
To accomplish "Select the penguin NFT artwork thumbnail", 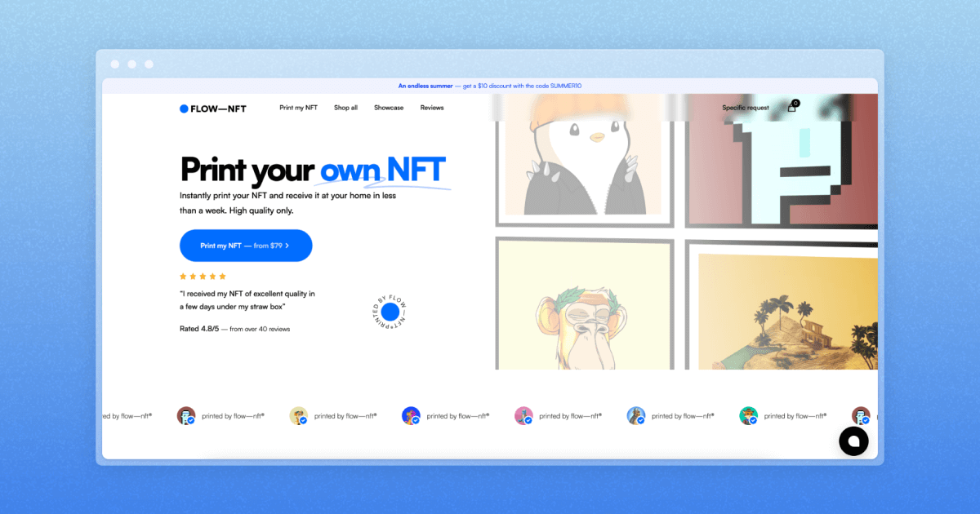I will [584, 159].
